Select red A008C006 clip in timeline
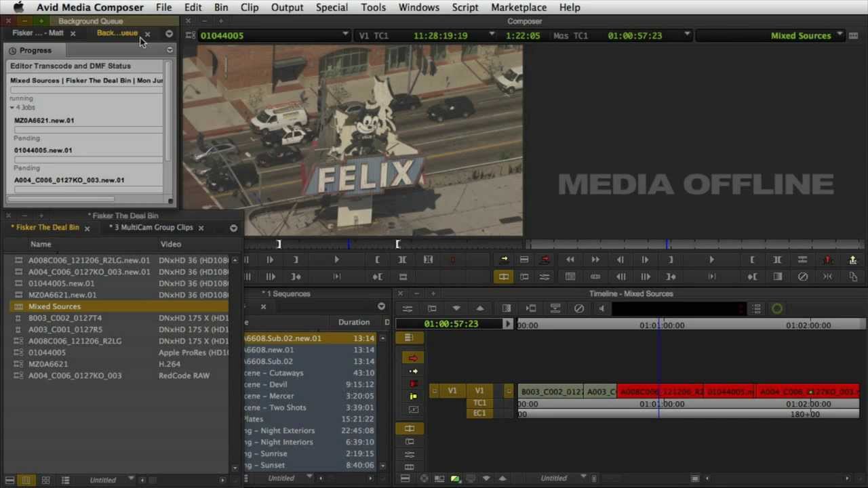 661,392
